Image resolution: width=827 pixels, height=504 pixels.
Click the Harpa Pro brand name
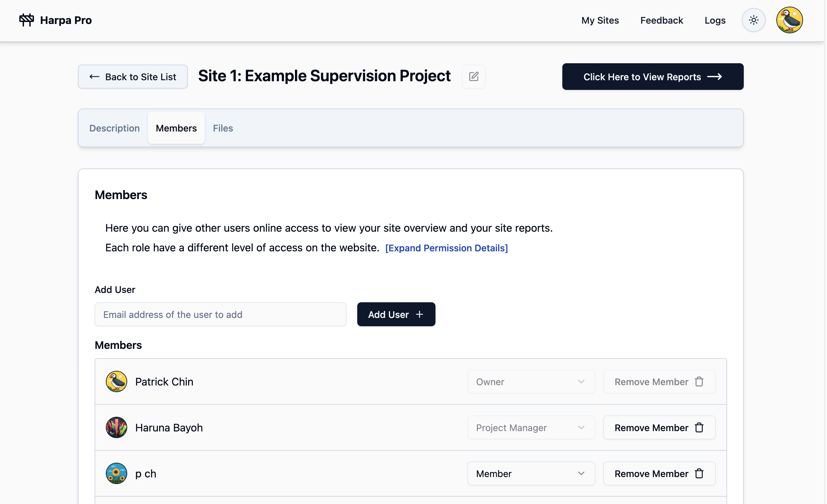(x=66, y=20)
